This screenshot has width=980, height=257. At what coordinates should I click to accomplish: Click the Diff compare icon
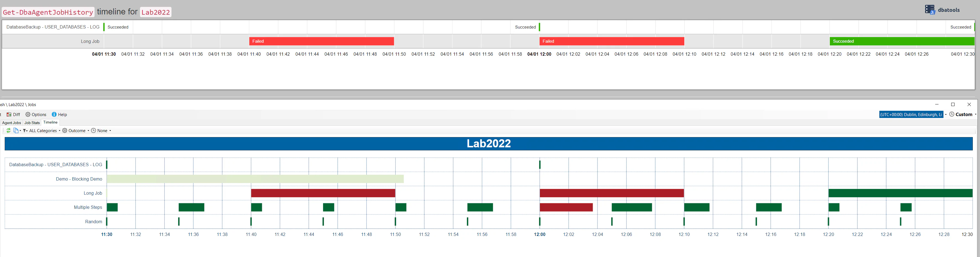click(x=9, y=115)
